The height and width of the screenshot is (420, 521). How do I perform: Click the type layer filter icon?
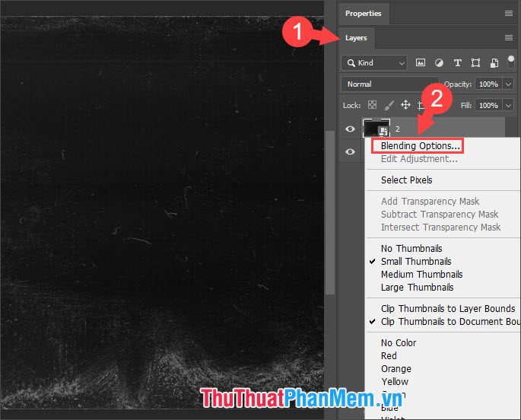point(457,63)
